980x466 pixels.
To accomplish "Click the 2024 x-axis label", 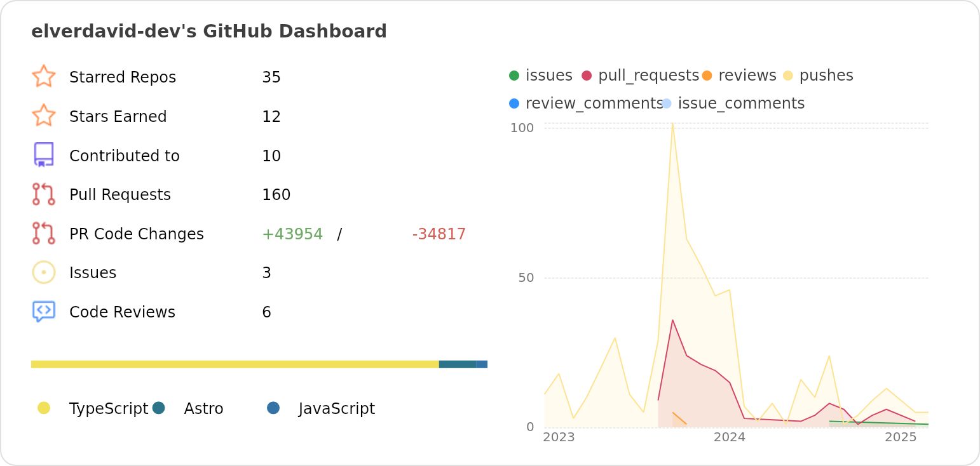I will pos(730,437).
